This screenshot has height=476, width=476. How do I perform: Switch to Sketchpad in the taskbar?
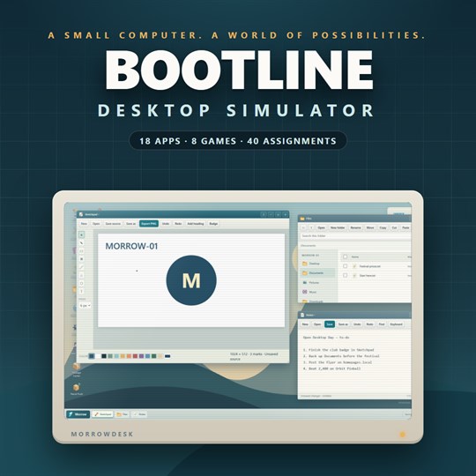pyautogui.click(x=102, y=414)
